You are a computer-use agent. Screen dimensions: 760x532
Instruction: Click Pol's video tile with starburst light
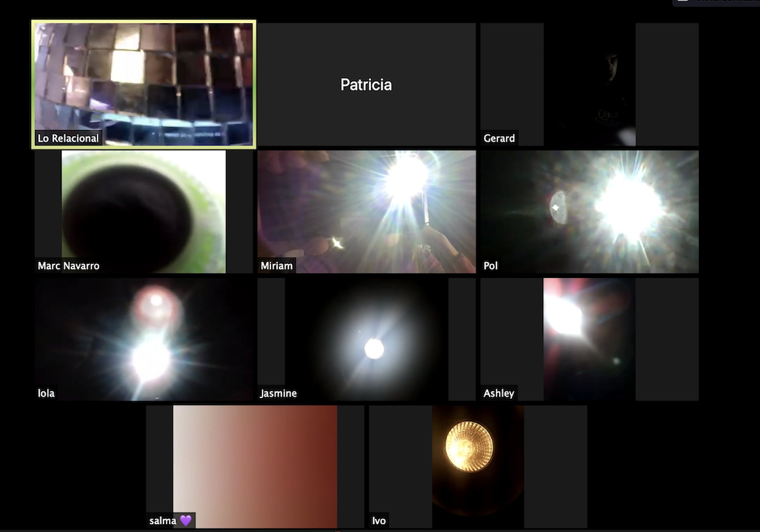pos(590,211)
